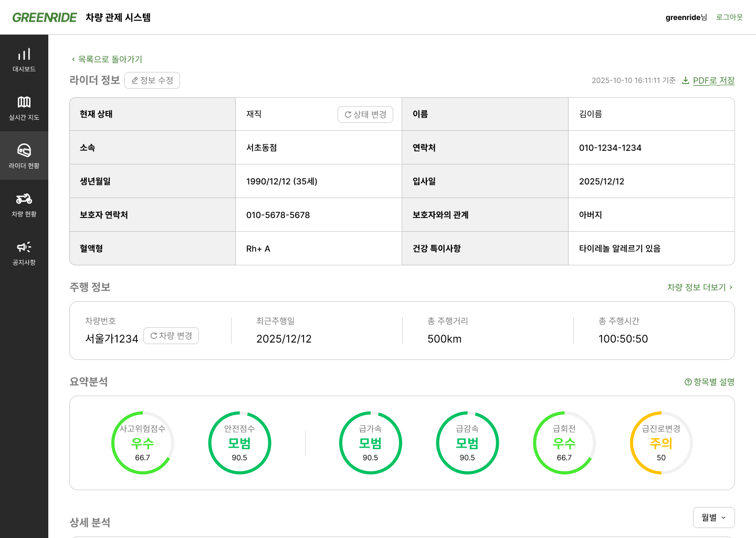Click the question mark icon beside 항목별 설명

pyautogui.click(x=688, y=382)
